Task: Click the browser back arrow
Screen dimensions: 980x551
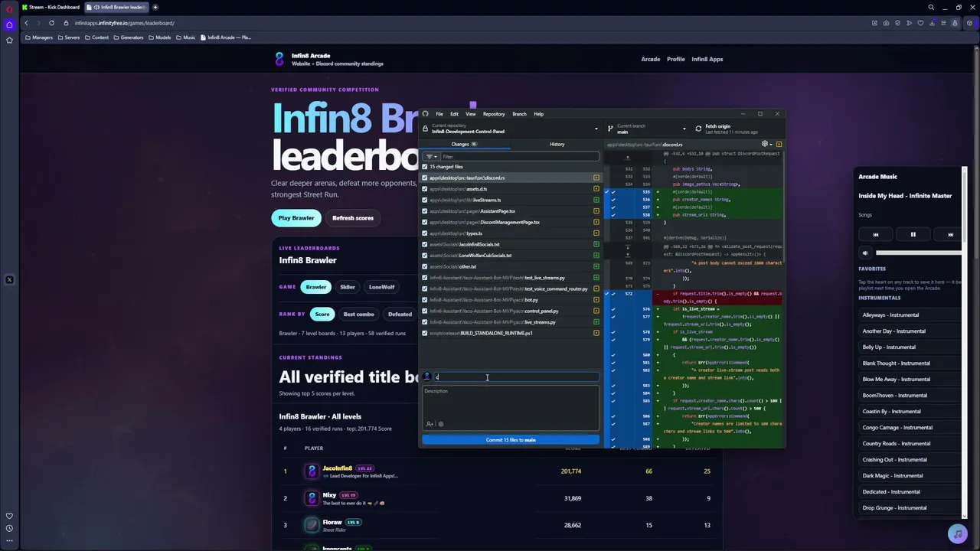Action: click(x=26, y=23)
